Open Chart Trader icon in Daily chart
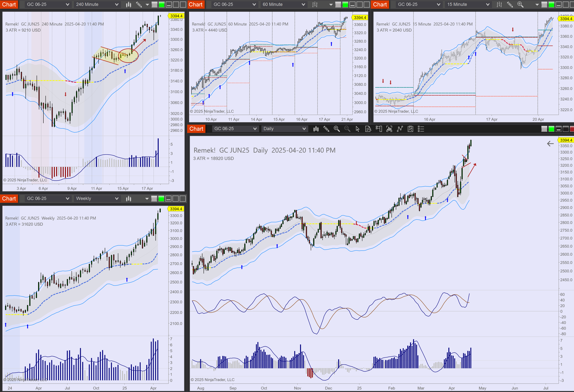 (379, 129)
